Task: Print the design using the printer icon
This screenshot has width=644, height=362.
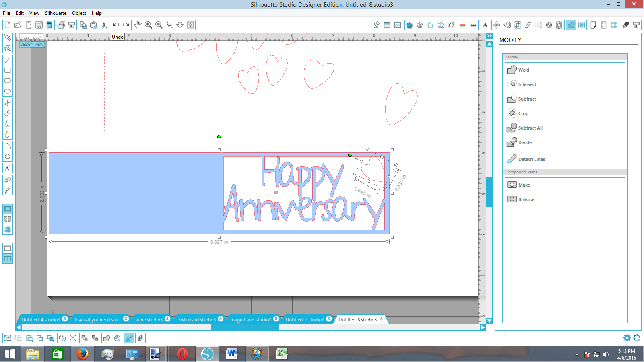Action: pos(61,25)
